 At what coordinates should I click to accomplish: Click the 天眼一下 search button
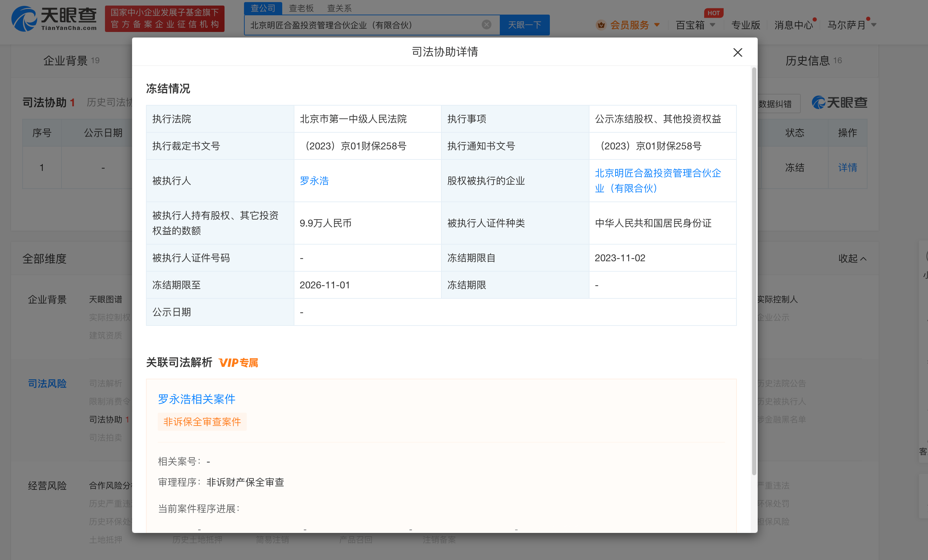524,25
